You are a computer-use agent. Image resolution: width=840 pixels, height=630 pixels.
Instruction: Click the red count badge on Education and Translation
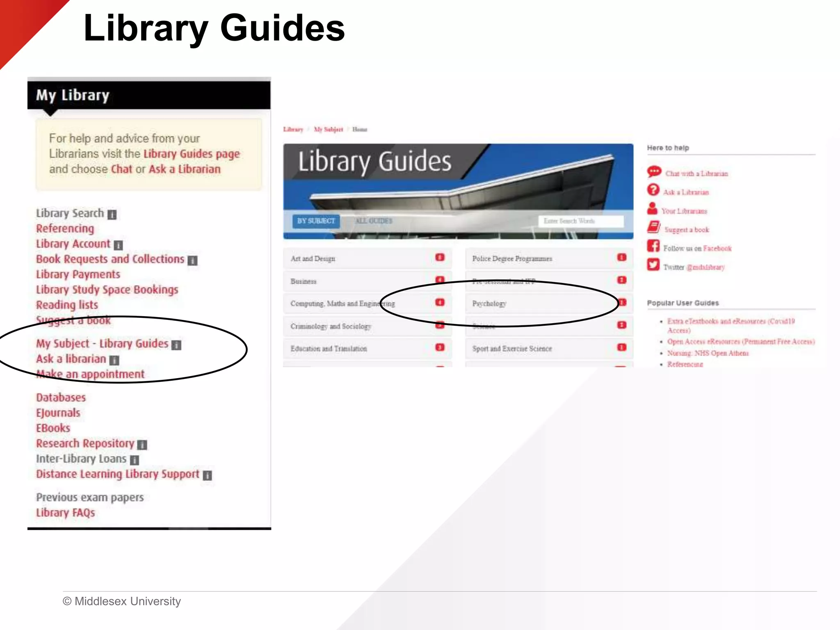coord(440,347)
